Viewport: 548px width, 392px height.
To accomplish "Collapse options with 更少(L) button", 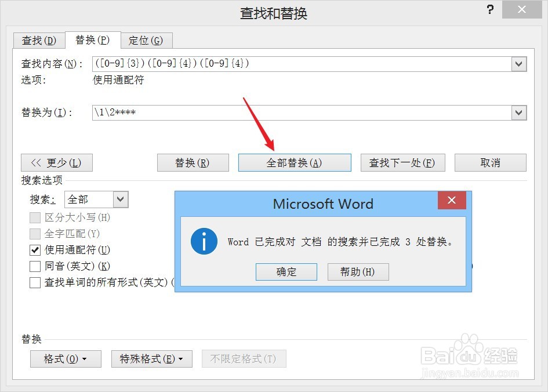I will click(x=57, y=163).
